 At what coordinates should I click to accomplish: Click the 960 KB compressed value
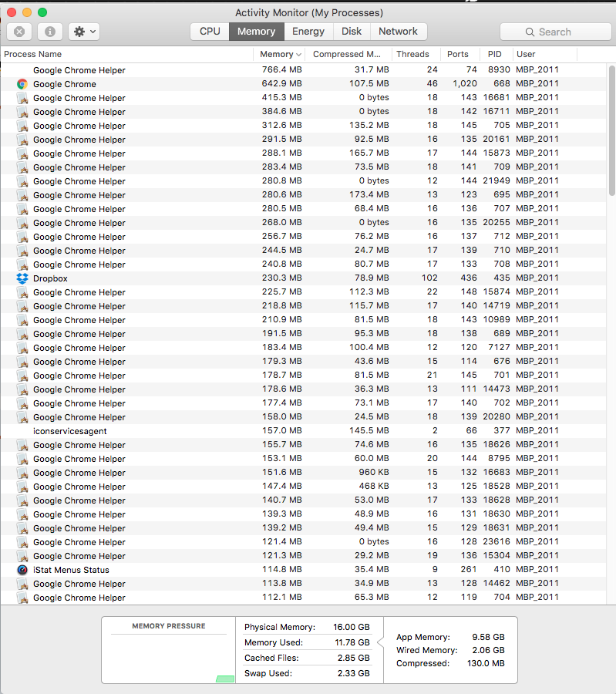373,472
